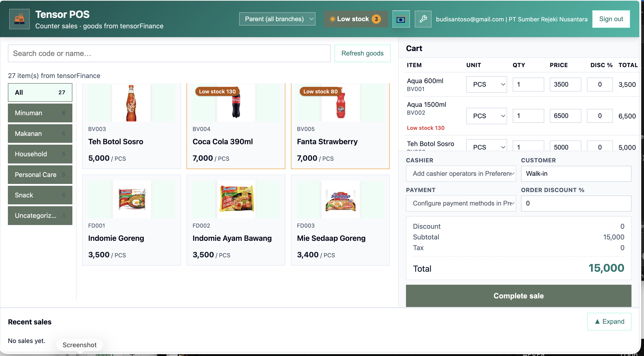Click the Low stock 130 badge on Coca Cola
This screenshot has width=644, height=356.
[217, 91]
